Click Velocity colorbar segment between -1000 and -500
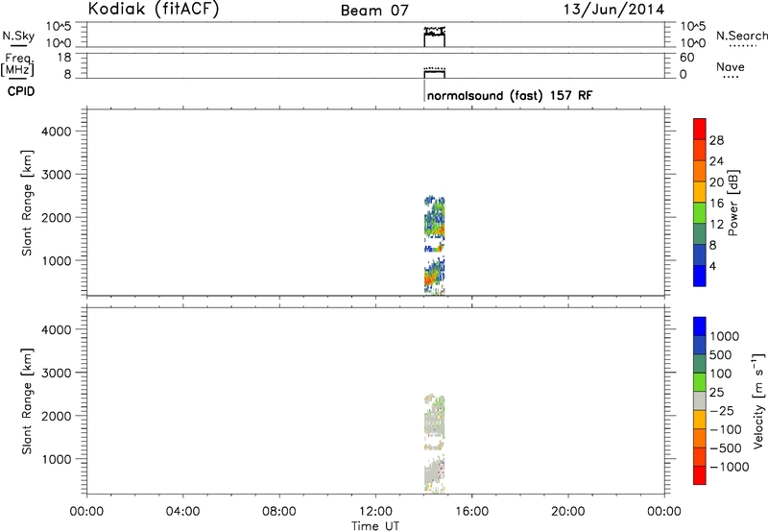Viewport: 768px width, 532px height. click(700, 457)
